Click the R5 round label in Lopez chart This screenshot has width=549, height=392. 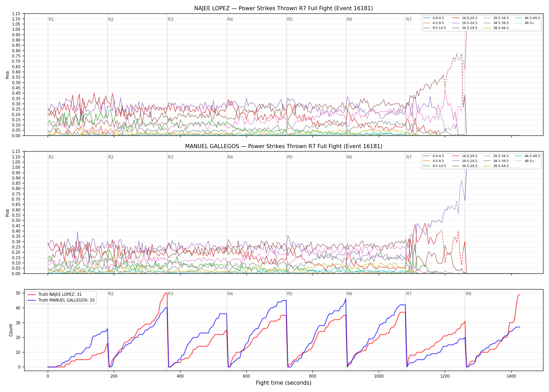coord(290,19)
